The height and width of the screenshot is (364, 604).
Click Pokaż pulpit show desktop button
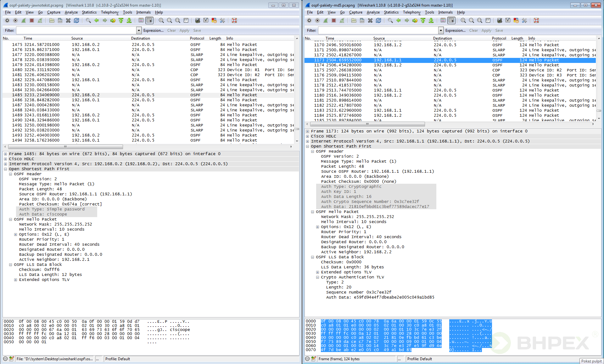coord(591,361)
